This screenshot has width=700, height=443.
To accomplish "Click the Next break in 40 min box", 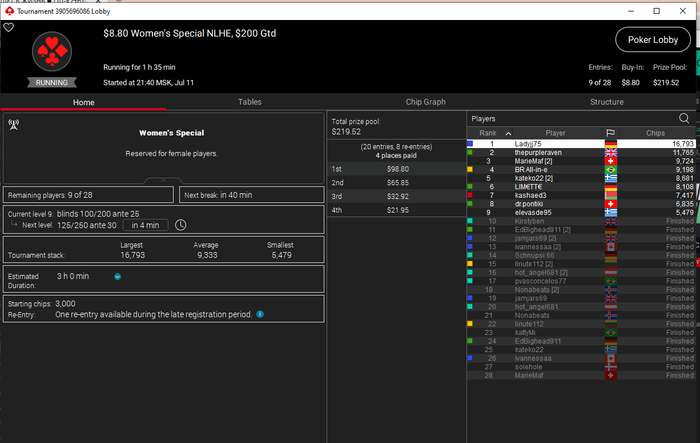I will 251,195.
